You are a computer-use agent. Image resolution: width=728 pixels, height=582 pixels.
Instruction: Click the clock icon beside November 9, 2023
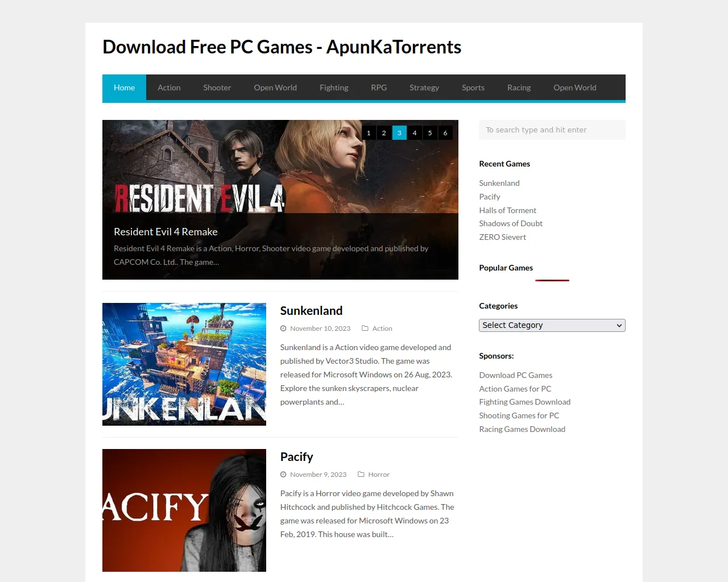tap(283, 475)
